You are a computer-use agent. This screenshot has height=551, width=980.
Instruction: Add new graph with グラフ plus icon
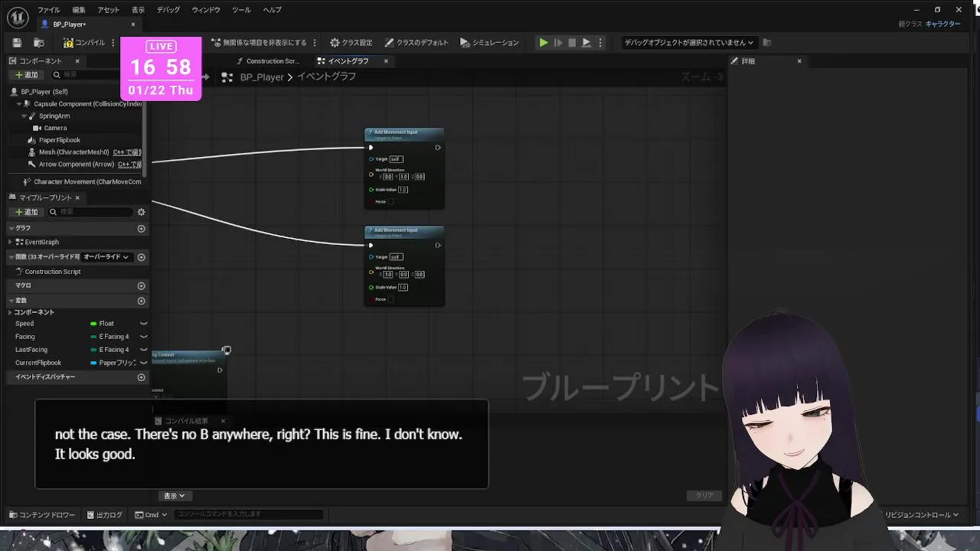141,228
